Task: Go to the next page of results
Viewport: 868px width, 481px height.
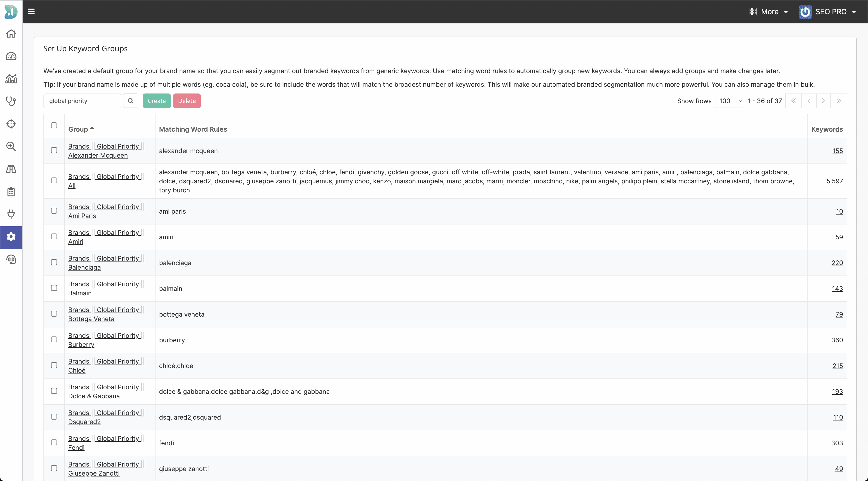Action: pos(823,101)
